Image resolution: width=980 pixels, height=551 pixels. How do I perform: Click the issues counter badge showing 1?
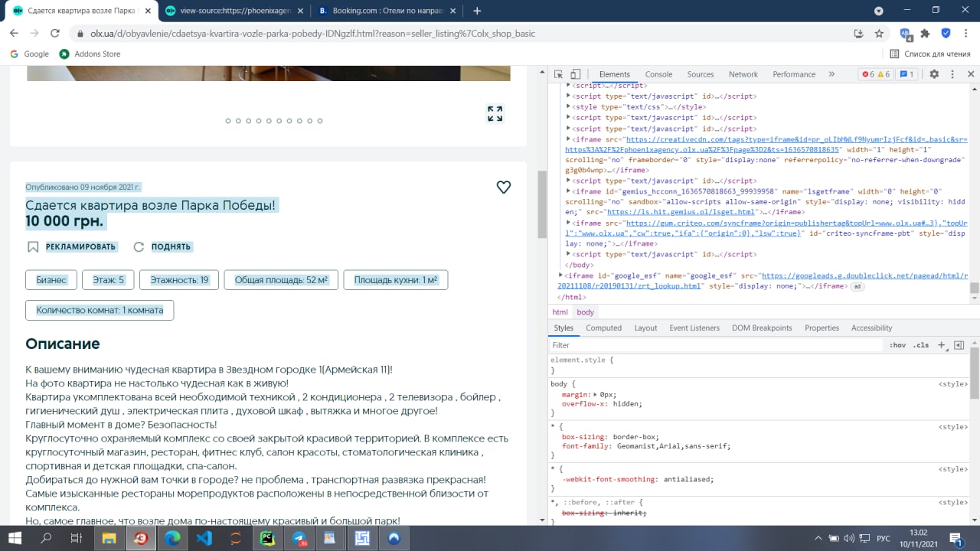[906, 74]
